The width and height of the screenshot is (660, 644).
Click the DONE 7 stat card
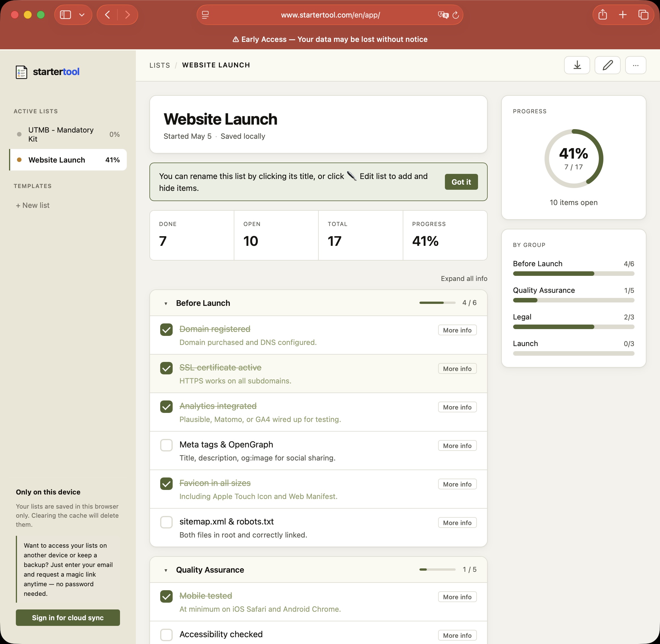click(x=192, y=235)
